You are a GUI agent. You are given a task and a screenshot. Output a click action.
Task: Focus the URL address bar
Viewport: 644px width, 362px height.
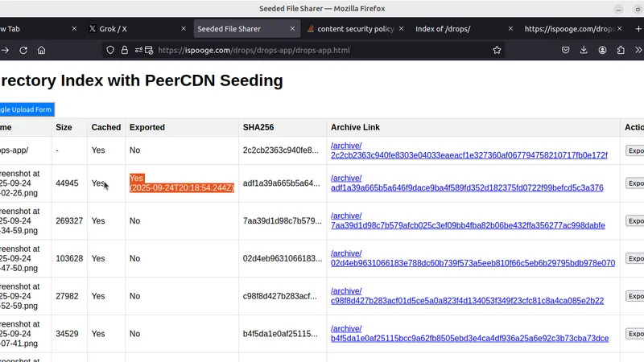322,50
